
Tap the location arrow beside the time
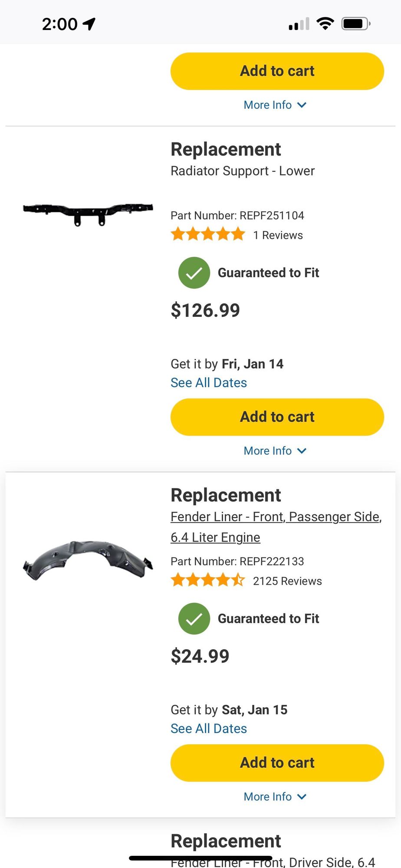(x=89, y=23)
